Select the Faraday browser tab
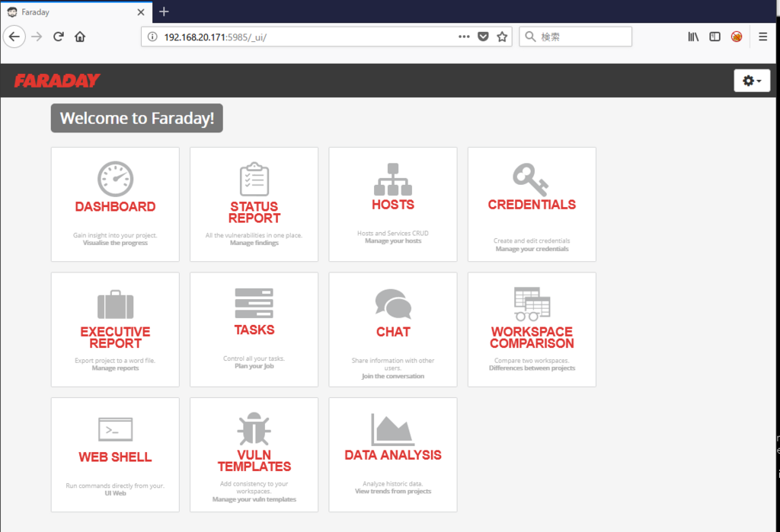Viewport: 780px width, 532px height. coord(75,12)
